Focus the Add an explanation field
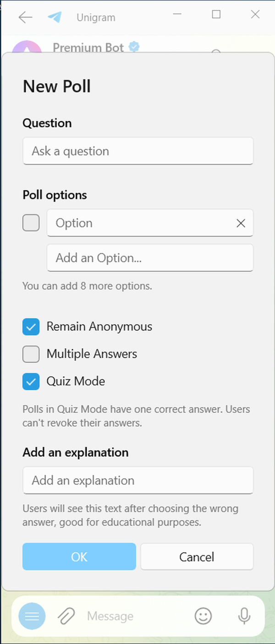 [138, 480]
